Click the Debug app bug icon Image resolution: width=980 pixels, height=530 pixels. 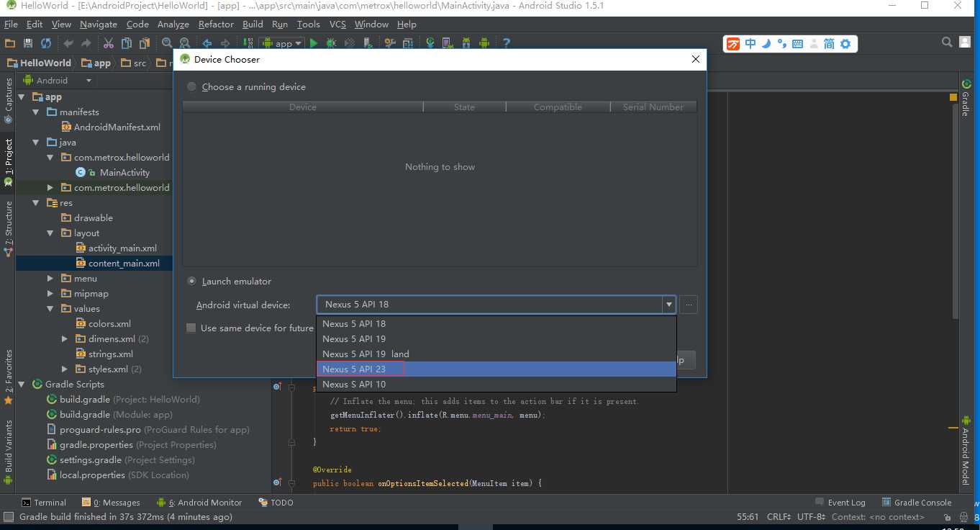tap(330, 43)
